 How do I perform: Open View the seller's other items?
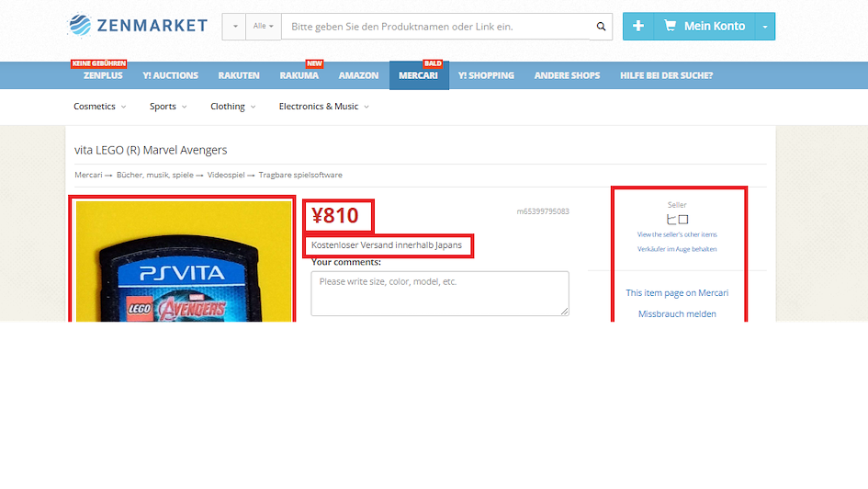[677, 234]
